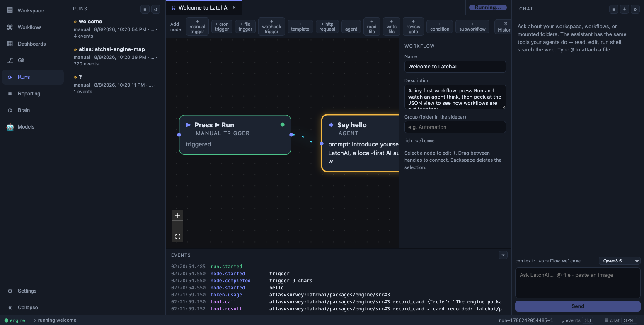Toggle the chat panel from the status bar
The width and height of the screenshot is (644, 325).
click(620, 320)
